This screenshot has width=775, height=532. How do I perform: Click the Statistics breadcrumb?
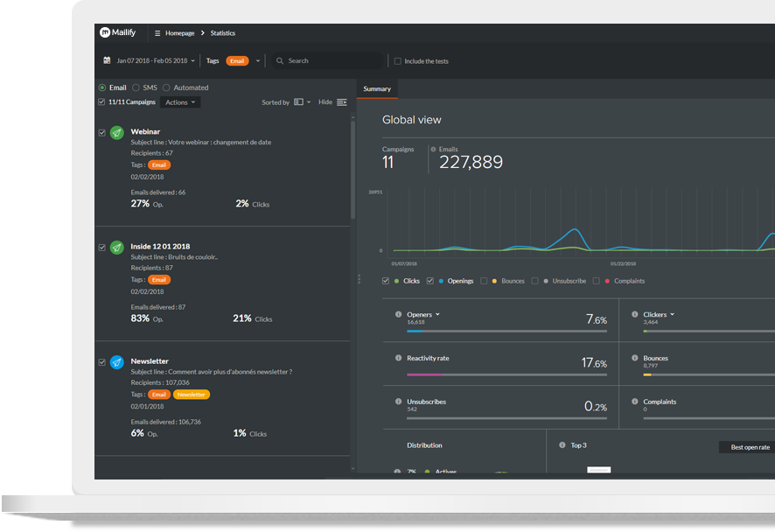tap(223, 33)
